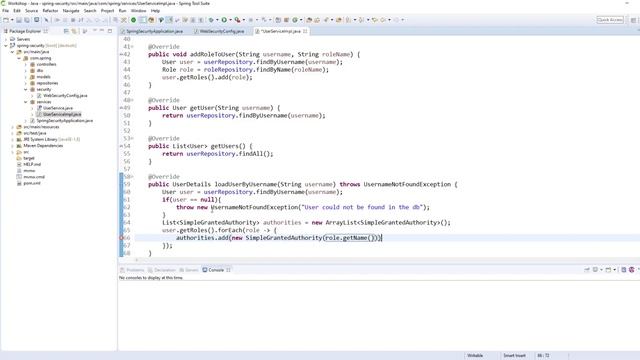Open the Help menu
Image resolution: width=640 pixels, height=360 pixels.
(x=155, y=11)
